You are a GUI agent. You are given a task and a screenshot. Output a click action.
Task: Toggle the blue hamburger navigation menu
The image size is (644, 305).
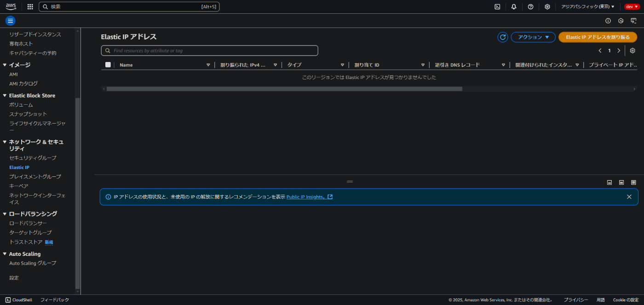10,21
